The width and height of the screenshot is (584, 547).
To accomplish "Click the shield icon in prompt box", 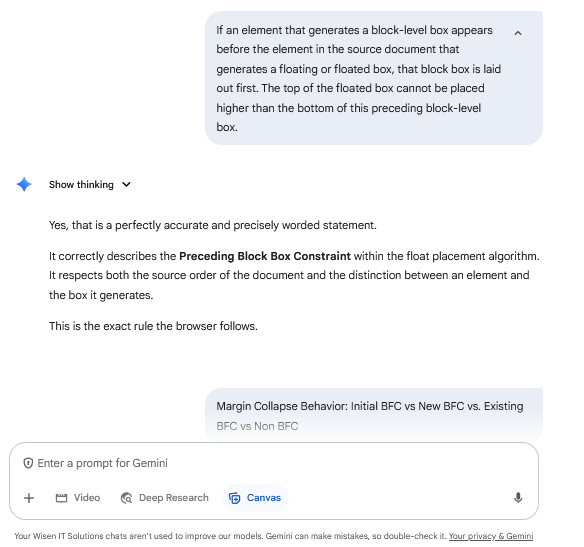I will click(28, 463).
